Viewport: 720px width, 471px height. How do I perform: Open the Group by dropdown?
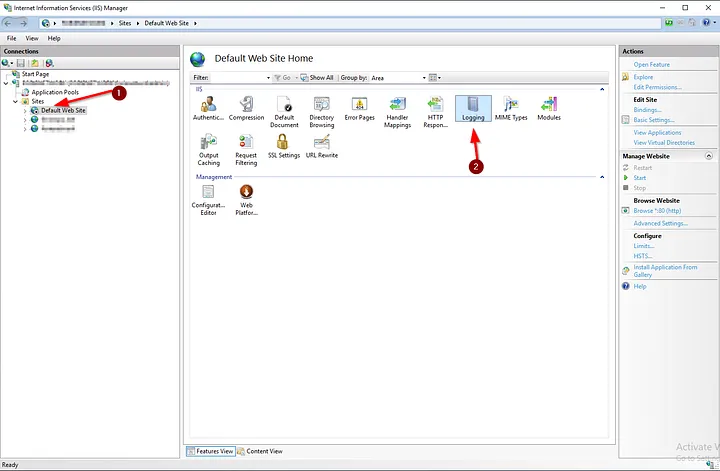(398, 77)
